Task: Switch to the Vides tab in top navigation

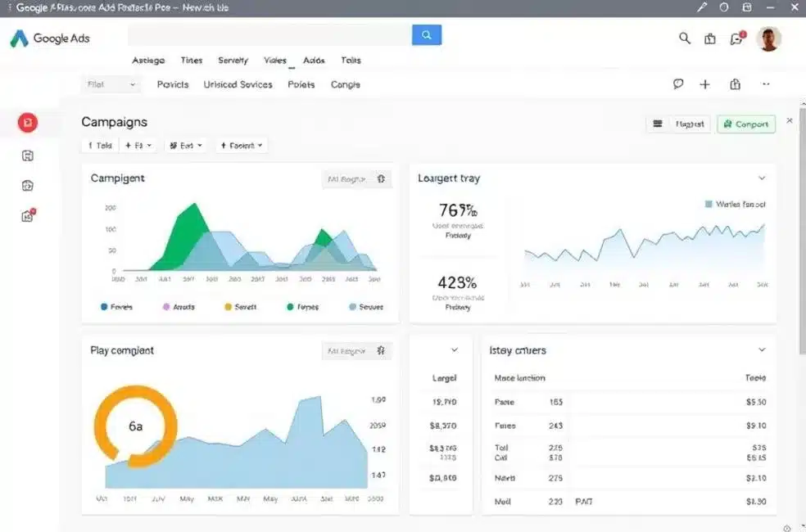Action: [x=274, y=60]
